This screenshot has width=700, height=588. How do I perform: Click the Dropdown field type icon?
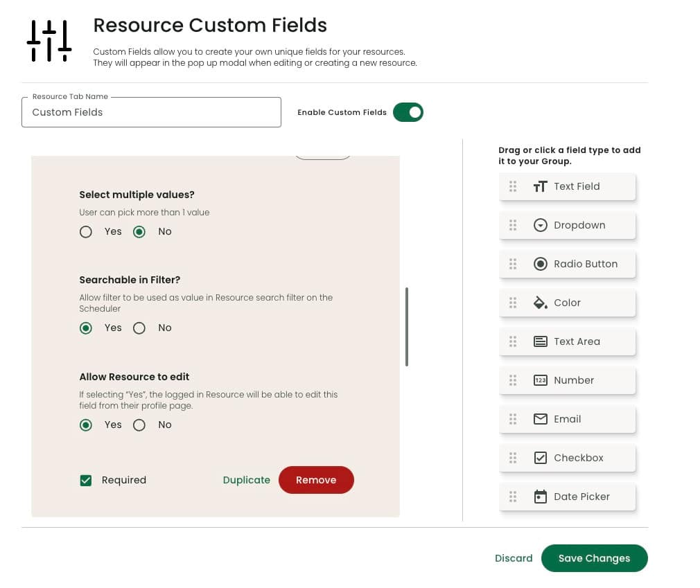click(541, 225)
